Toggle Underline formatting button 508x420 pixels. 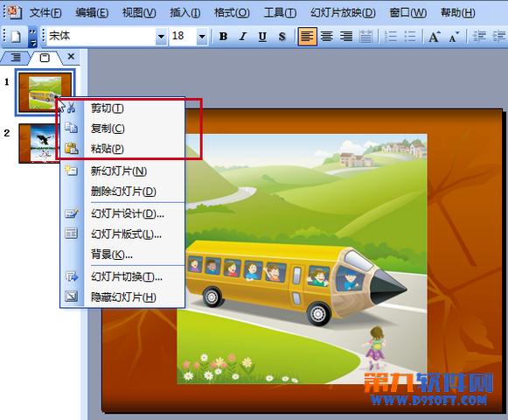tap(262, 37)
